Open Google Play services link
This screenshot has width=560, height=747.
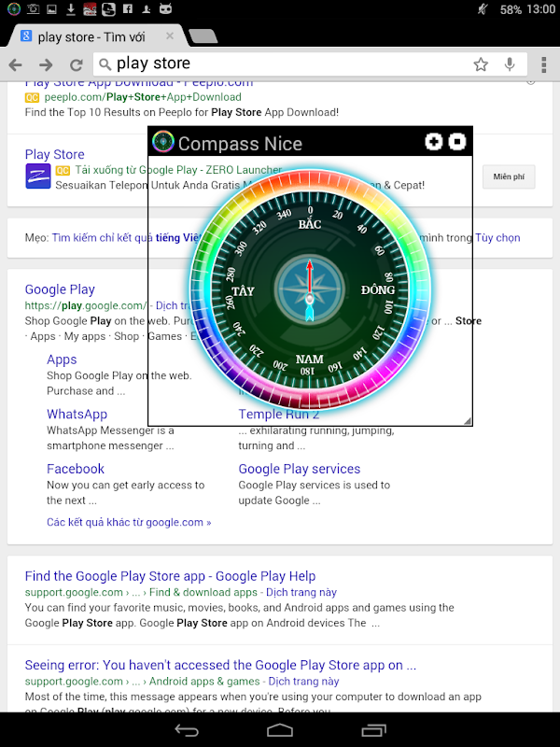[x=299, y=469]
